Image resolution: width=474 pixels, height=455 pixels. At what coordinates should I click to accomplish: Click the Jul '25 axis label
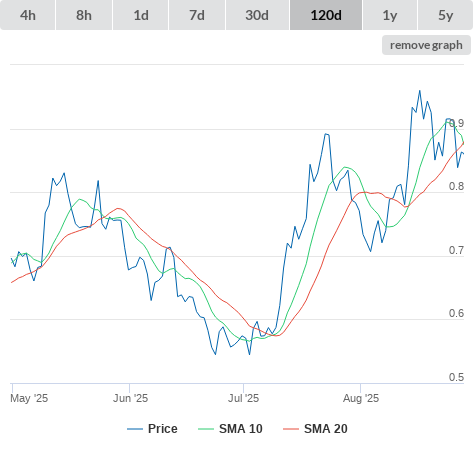click(243, 398)
